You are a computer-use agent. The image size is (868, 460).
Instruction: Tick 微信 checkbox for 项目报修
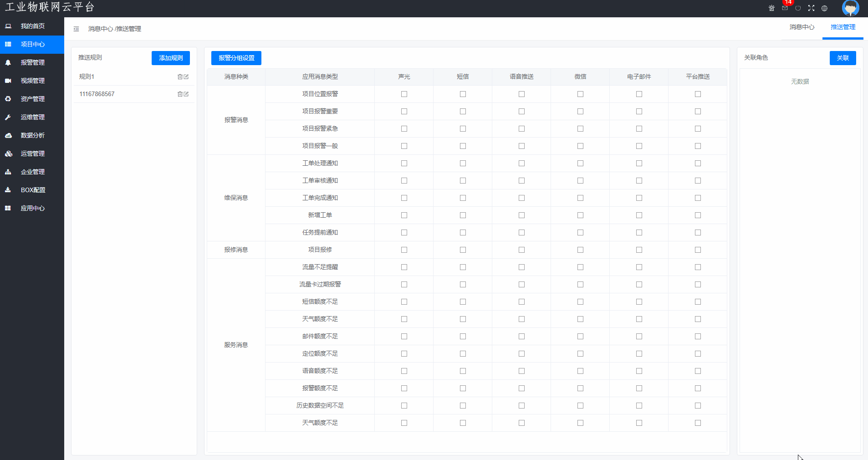580,250
